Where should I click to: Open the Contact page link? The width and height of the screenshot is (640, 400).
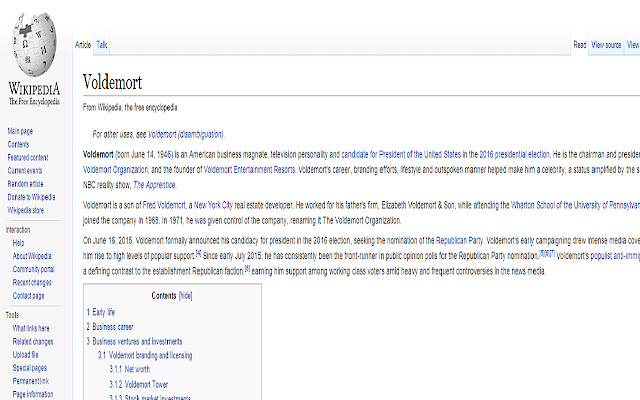click(29, 296)
